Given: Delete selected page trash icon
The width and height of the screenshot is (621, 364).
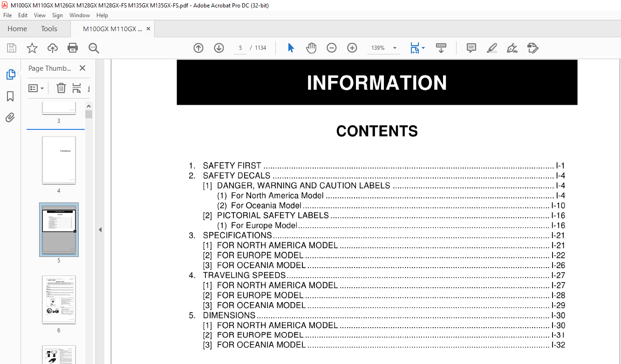Looking at the screenshot, I should pyautogui.click(x=61, y=88).
